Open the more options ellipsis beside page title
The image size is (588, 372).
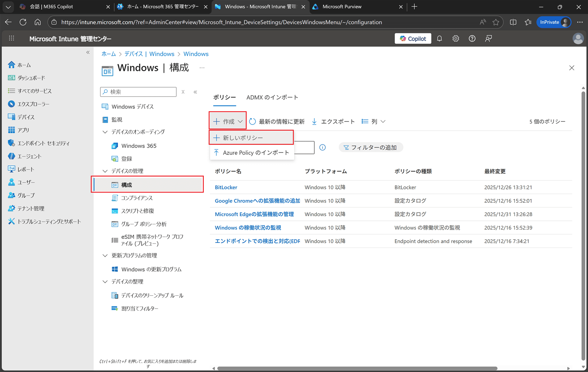pyautogui.click(x=202, y=68)
